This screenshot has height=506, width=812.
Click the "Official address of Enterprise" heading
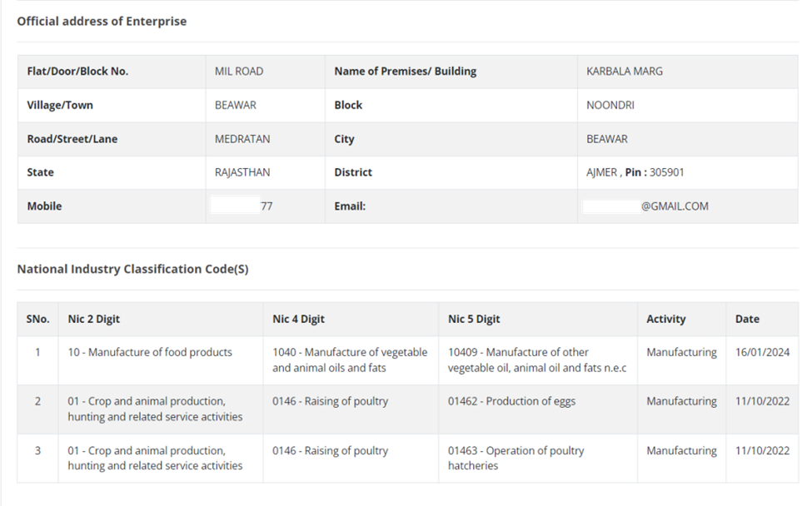click(102, 22)
